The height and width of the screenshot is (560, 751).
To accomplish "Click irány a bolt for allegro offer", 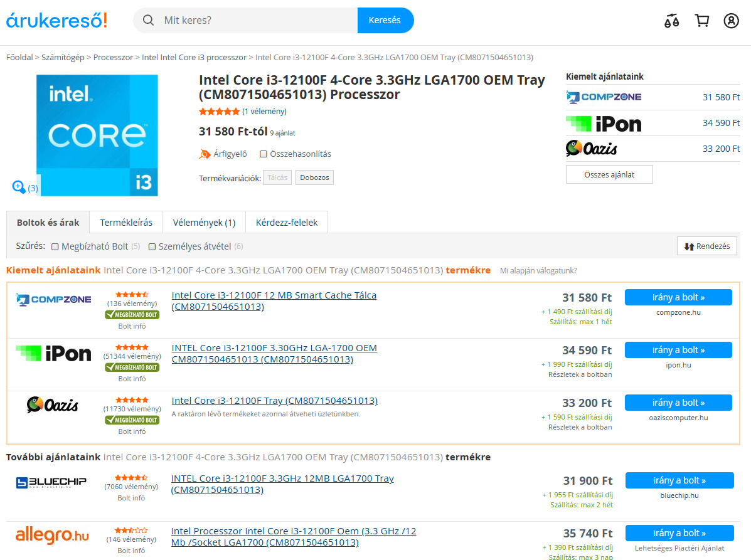I will 679,532.
